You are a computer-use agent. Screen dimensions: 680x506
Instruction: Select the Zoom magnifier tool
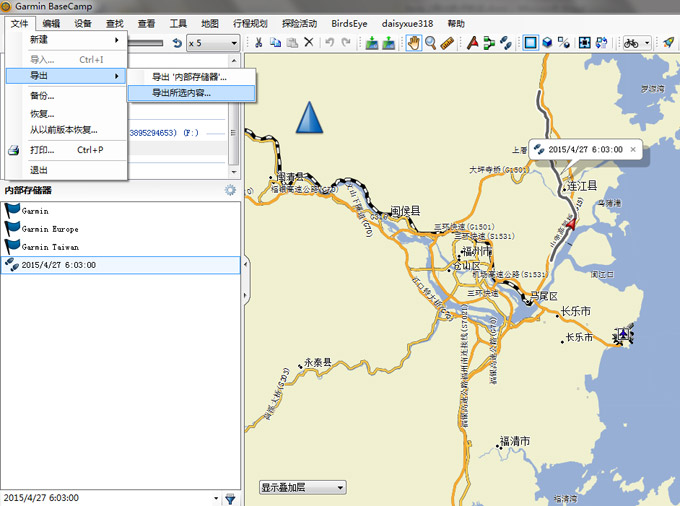pyautogui.click(x=431, y=42)
